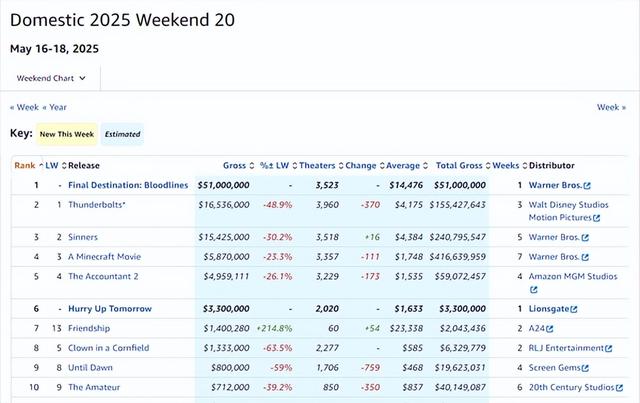
Task: Sort table by Rank column header
Action: pyautogui.click(x=24, y=165)
